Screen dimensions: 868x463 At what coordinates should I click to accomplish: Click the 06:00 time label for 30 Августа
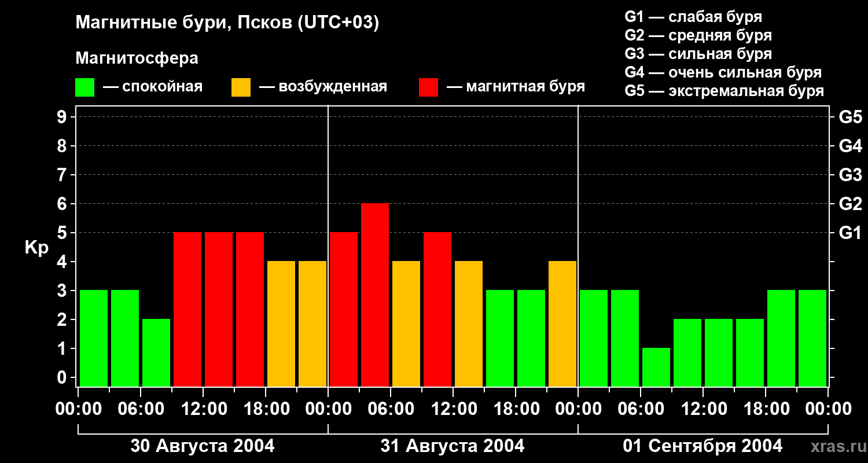point(141,409)
